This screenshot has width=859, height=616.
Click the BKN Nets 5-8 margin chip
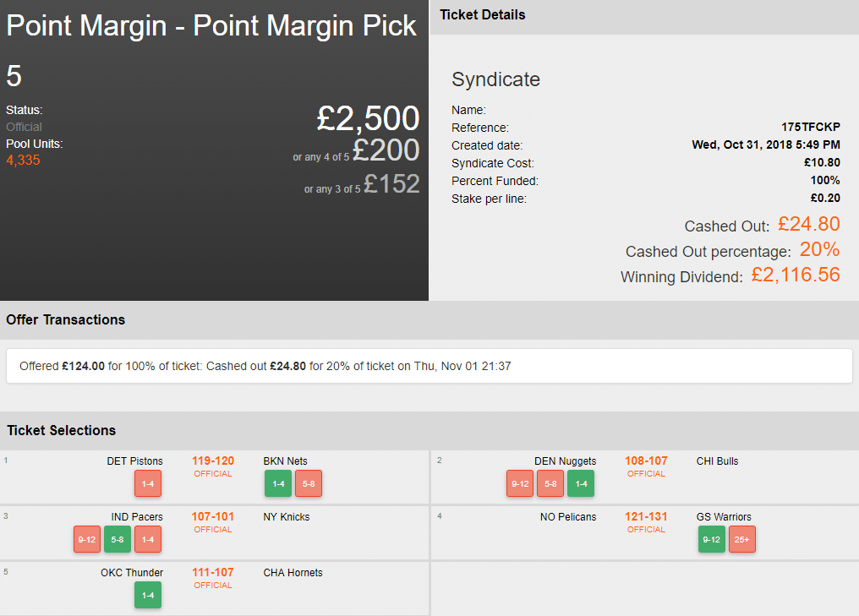click(x=309, y=483)
